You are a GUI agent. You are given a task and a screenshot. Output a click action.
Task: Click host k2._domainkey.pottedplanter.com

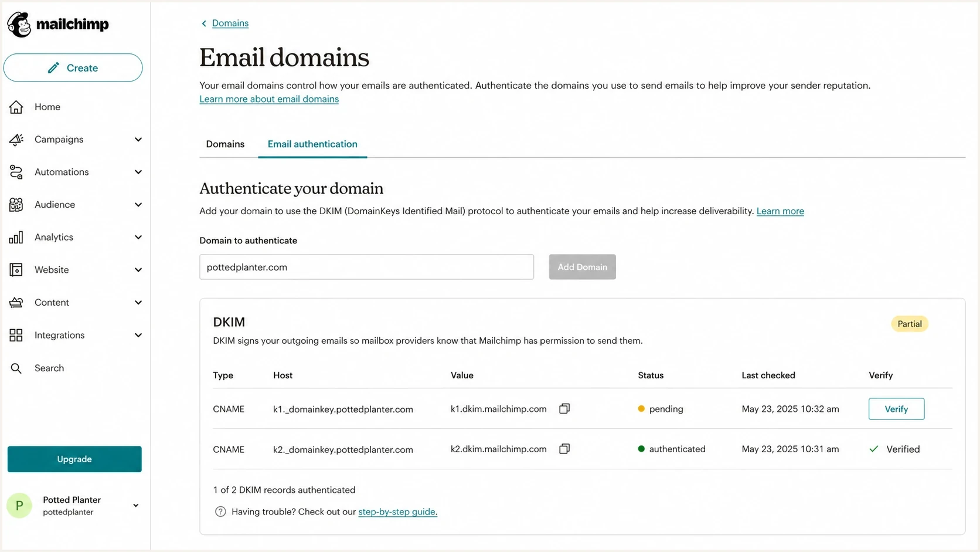343,450
